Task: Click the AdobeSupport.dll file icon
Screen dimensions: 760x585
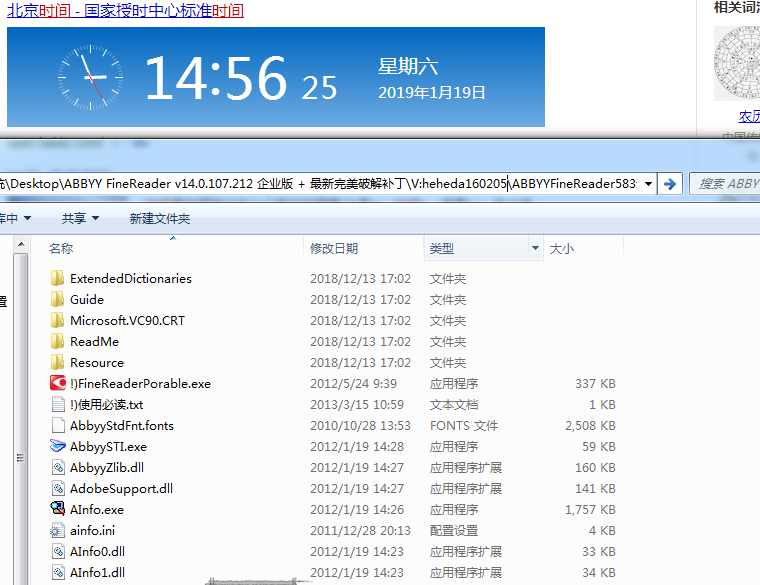Action: 58,488
